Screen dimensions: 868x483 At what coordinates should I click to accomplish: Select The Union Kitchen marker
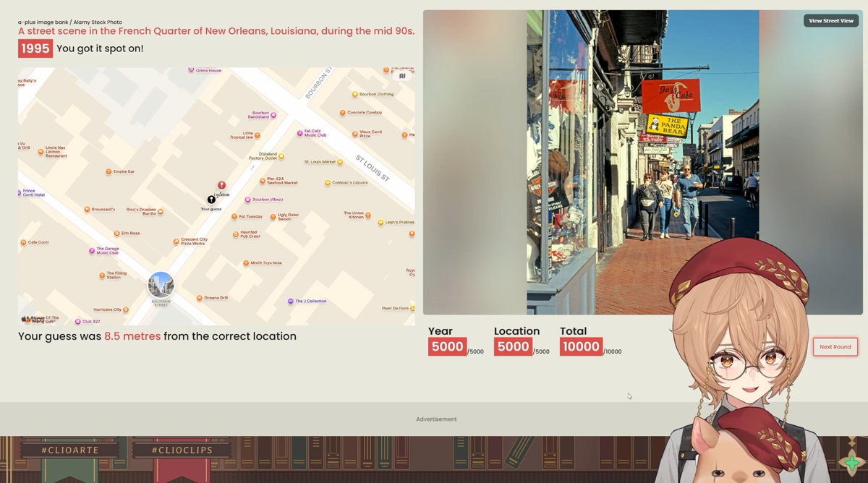point(370,215)
